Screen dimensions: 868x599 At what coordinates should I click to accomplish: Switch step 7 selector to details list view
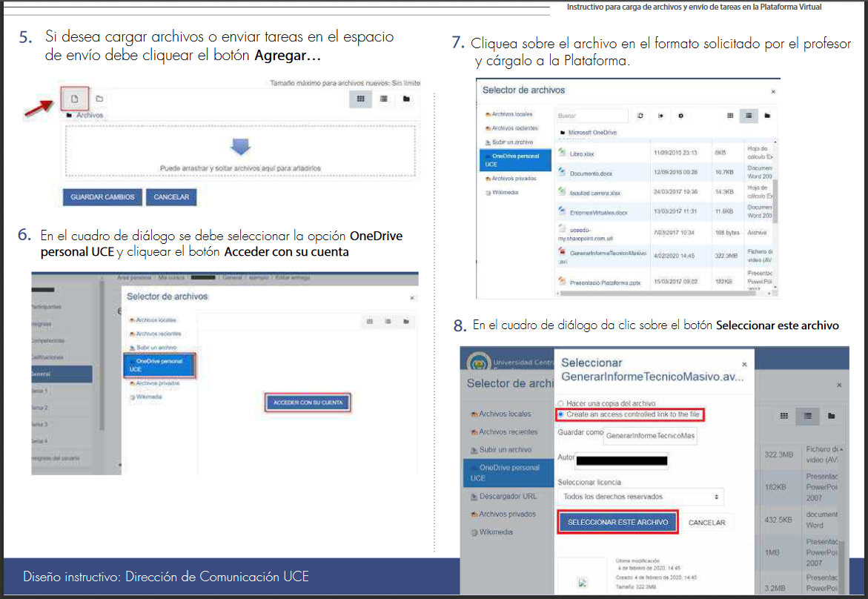(749, 116)
